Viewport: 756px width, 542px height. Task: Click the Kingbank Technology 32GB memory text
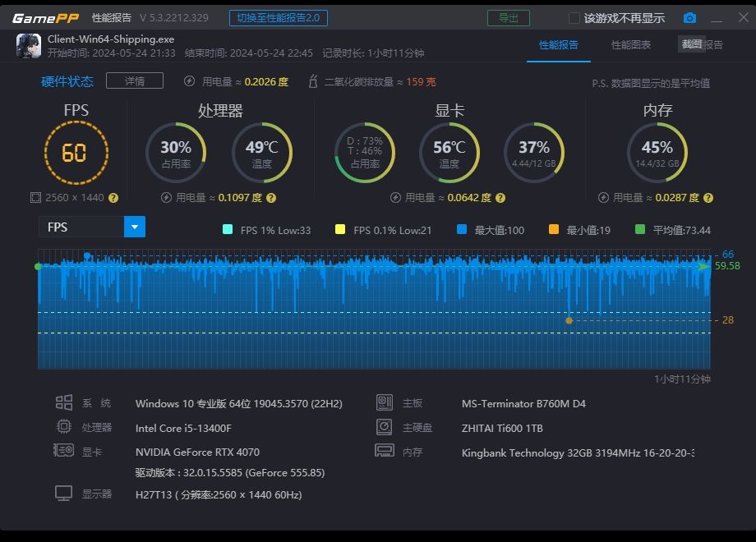coord(578,452)
